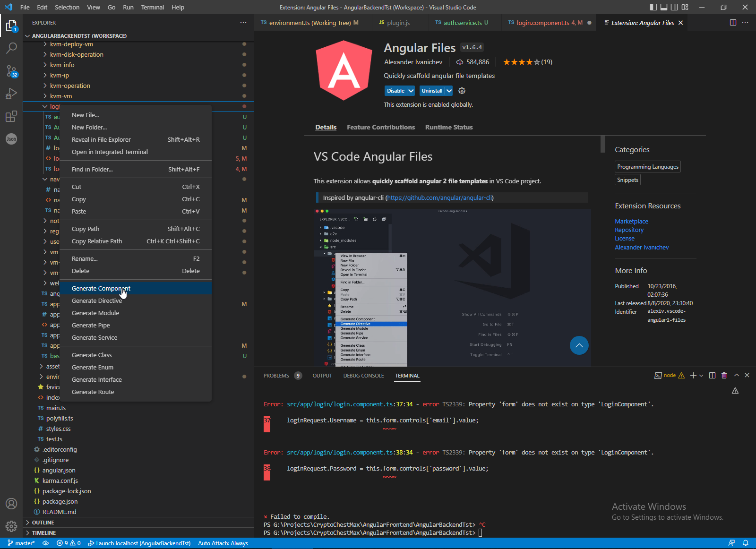Close the Extension: Angular Files tab
This screenshot has height=549, width=756.
pos(680,23)
